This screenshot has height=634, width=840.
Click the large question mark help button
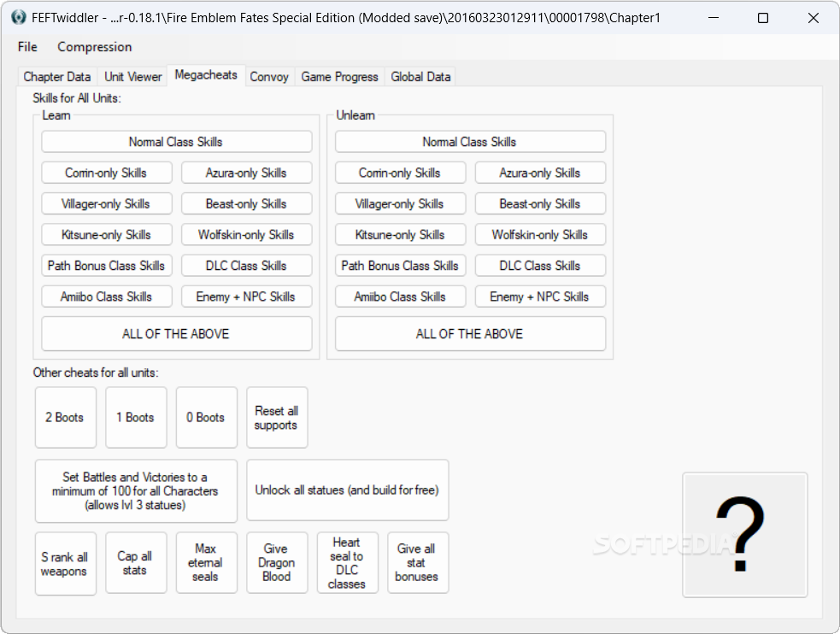point(744,534)
